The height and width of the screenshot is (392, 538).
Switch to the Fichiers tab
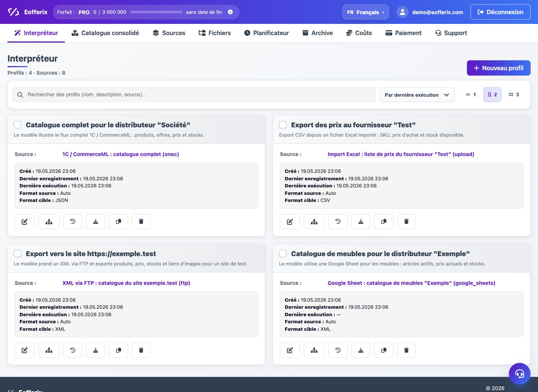tap(214, 33)
